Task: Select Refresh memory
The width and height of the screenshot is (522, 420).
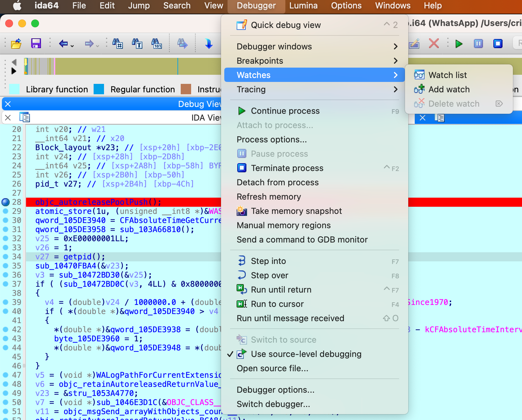Action: point(315,197)
